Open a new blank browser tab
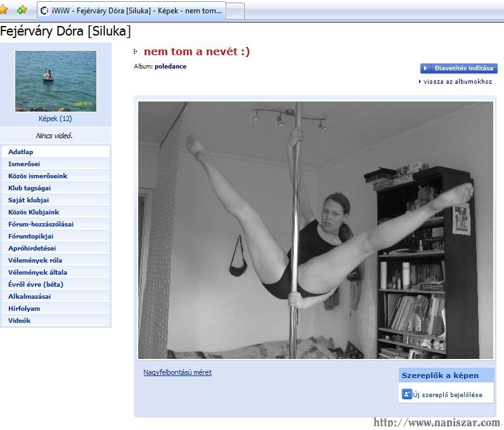The height and width of the screenshot is (430, 504). pos(235,11)
